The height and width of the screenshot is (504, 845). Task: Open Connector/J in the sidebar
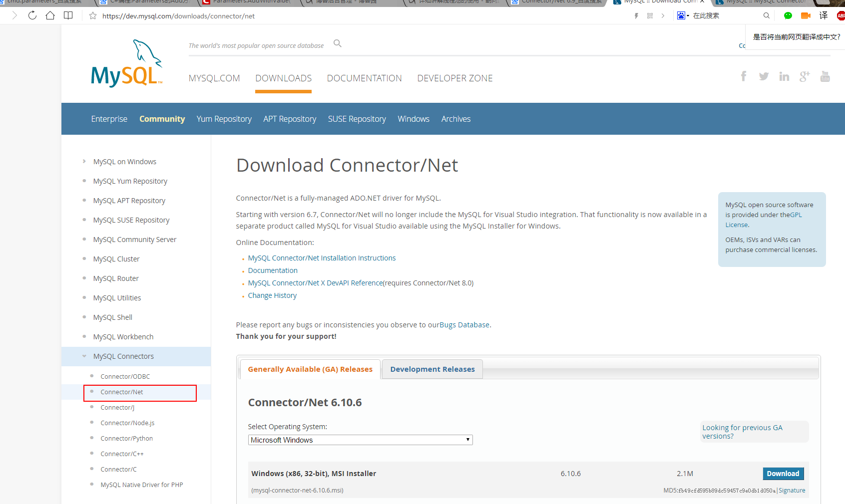117,407
